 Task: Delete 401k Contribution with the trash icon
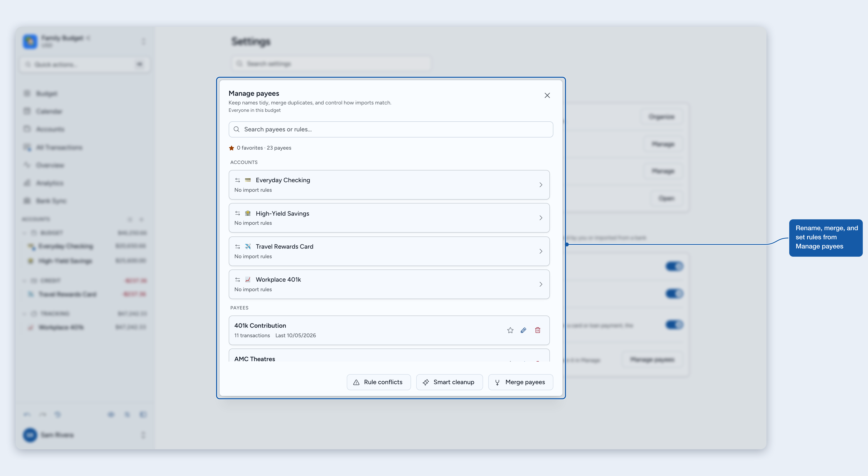(x=538, y=330)
